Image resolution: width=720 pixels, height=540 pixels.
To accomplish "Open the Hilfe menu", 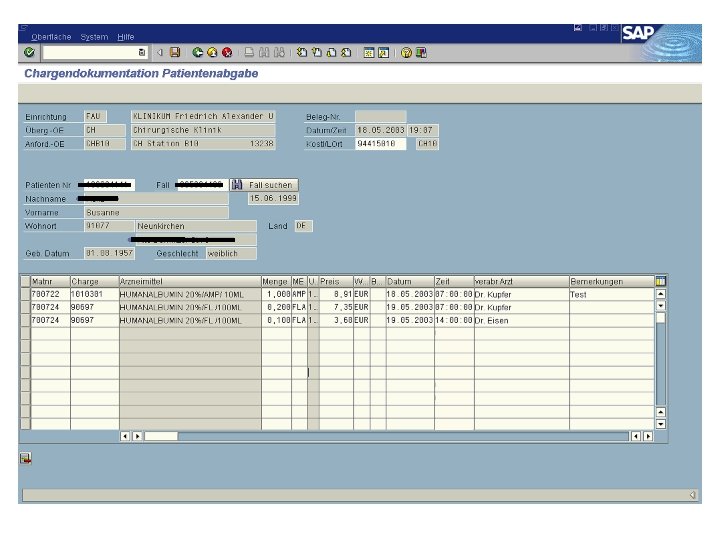I will 125,37.
